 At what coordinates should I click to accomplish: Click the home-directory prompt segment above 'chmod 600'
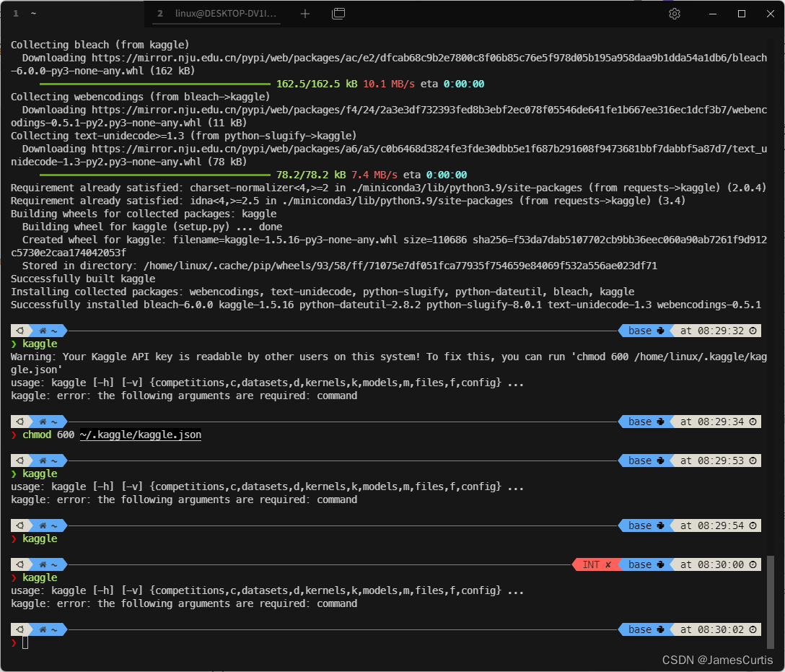[48, 422]
